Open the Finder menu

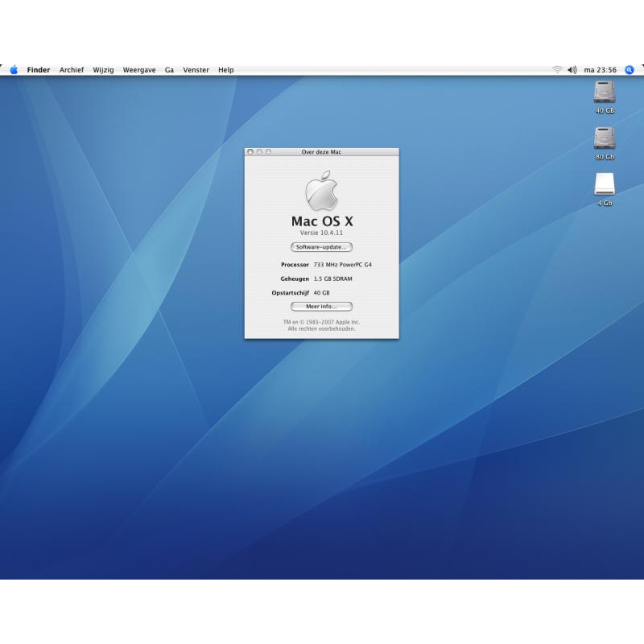(x=39, y=70)
